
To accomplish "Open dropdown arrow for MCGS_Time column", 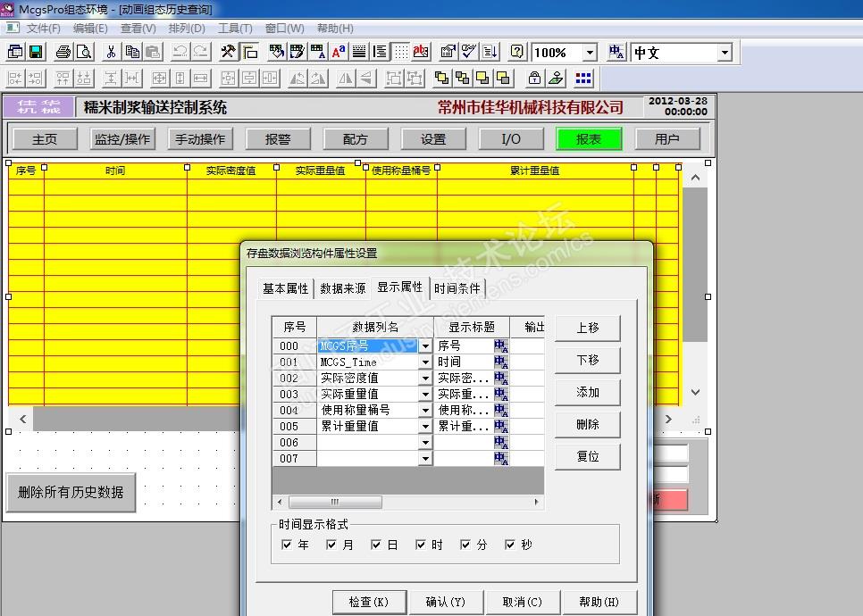I will (425, 362).
